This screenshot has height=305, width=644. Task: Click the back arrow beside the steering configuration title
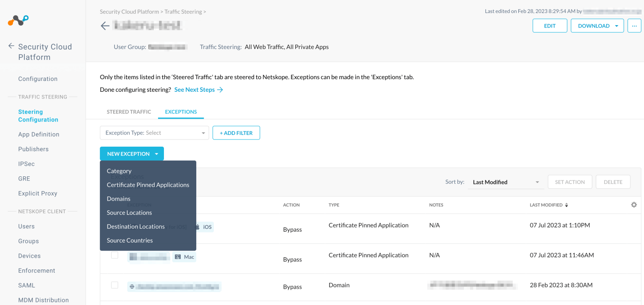tap(105, 26)
